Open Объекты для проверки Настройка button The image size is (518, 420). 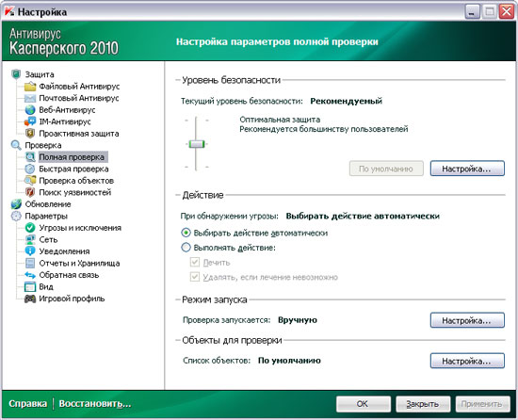[x=467, y=361]
